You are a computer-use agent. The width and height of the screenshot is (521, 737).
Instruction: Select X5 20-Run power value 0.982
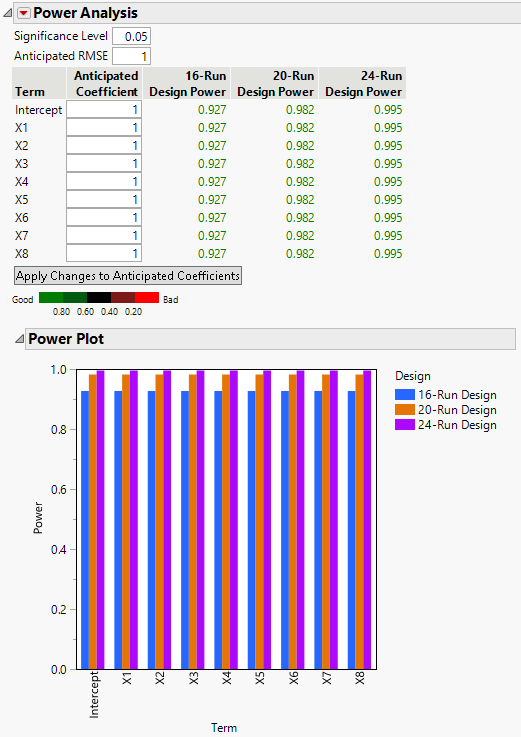pos(300,200)
